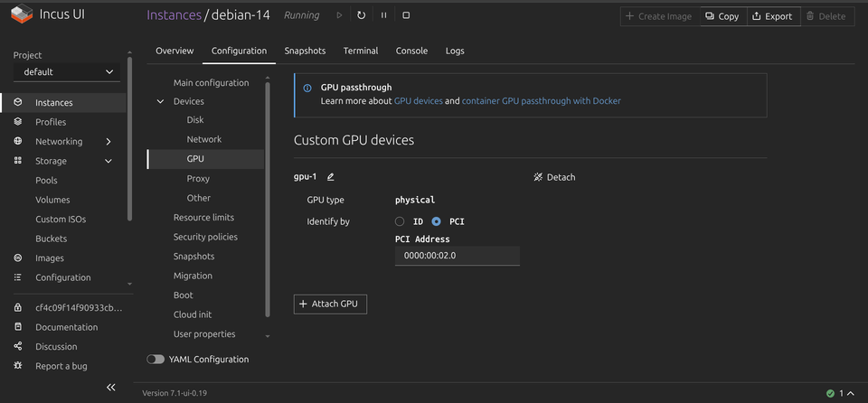Click the left sidebar scrollbar

click(x=129, y=138)
